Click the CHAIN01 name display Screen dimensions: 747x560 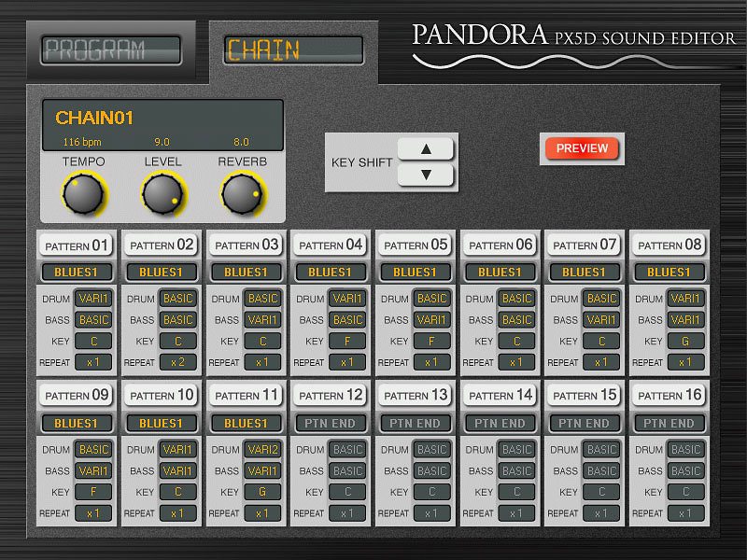[94, 118]
